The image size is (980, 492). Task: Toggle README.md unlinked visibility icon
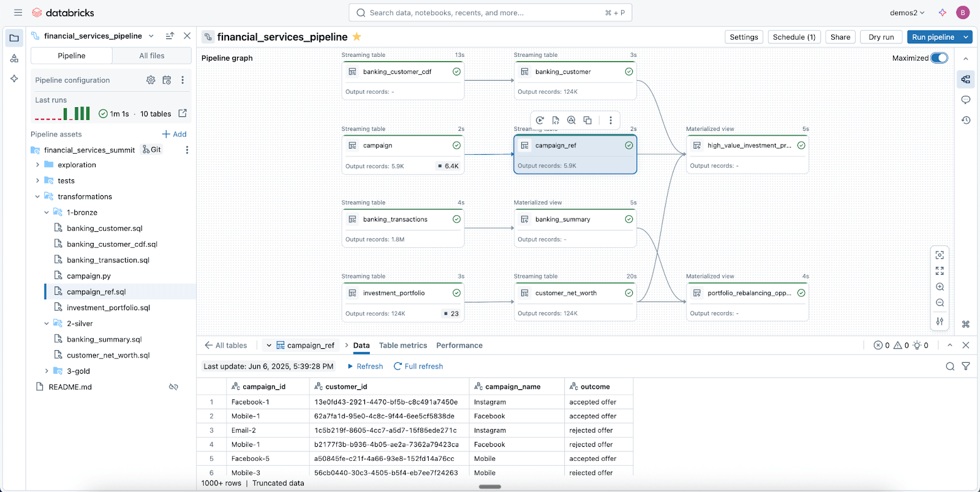173,387
